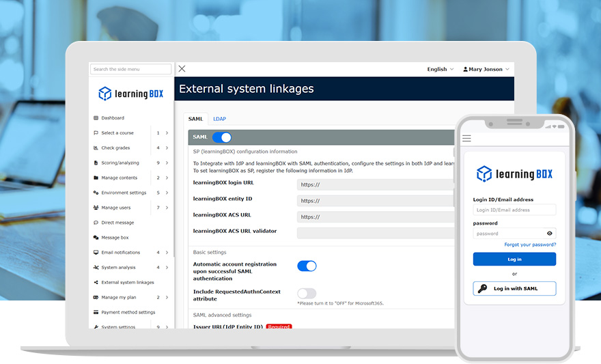
Task: Show password using the eye icon
Action: tap(550, 234)
